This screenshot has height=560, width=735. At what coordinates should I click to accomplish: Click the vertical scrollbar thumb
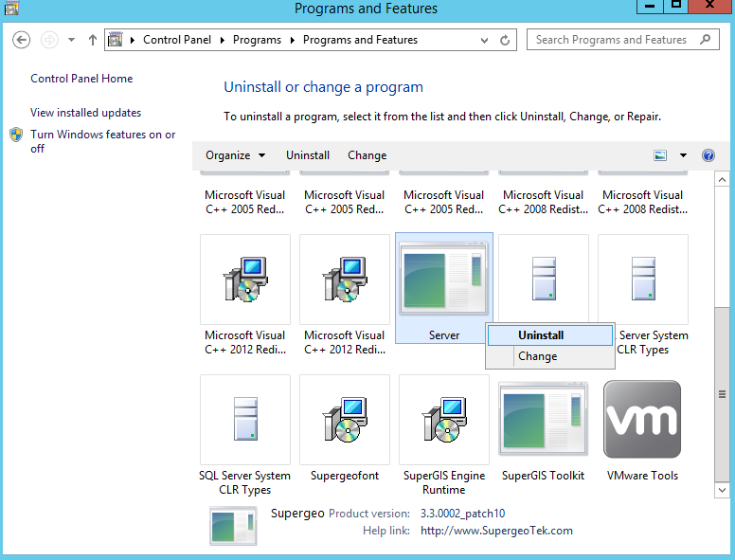[x=722, y=394]
